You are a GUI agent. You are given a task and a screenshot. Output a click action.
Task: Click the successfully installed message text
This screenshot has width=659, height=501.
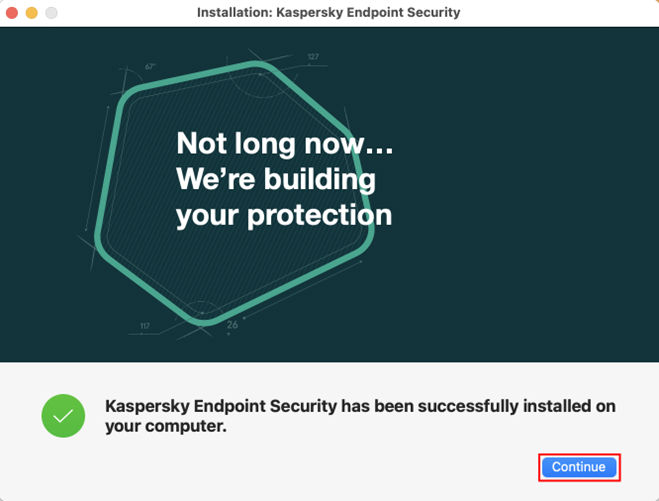360,406
